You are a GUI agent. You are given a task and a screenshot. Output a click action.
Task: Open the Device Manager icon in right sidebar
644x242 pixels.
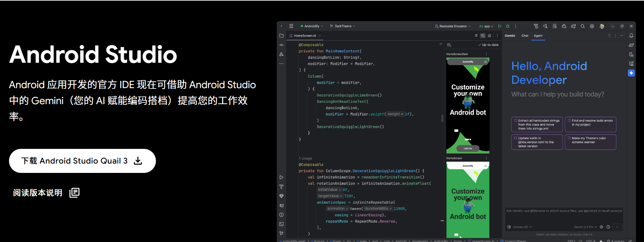pyautogui.click(x=631, y=54)
